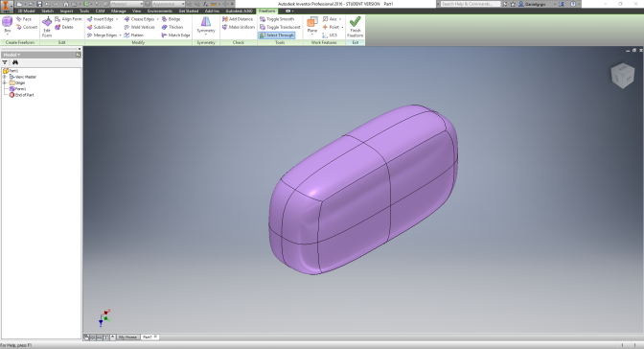Click the help question mark icon

click(x=573, y=4)
